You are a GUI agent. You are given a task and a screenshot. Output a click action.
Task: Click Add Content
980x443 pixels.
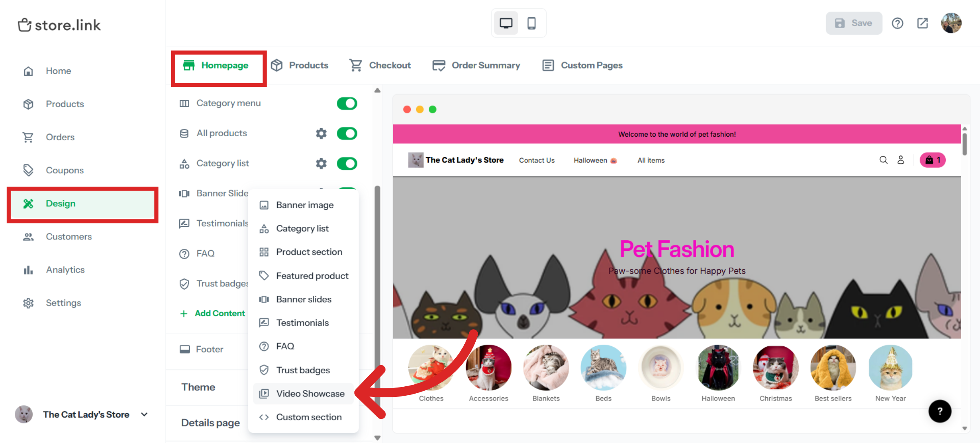[212, 313]
